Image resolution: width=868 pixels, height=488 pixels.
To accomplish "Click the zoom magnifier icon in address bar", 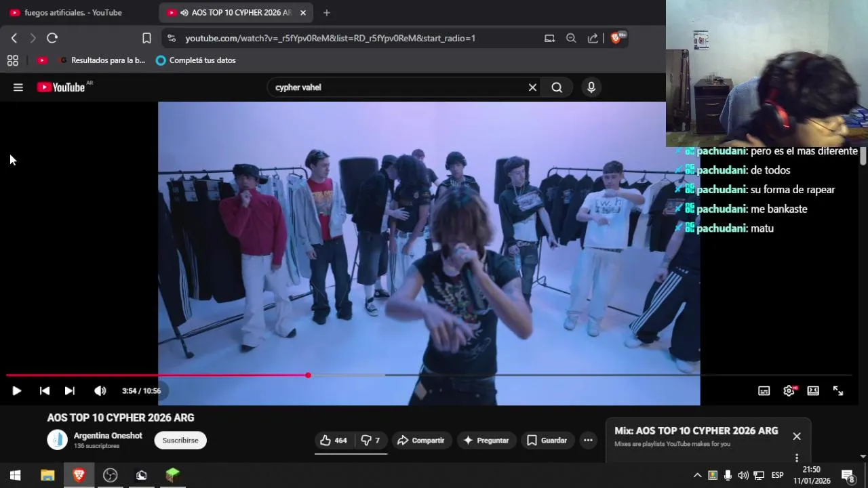I will 571,39.
